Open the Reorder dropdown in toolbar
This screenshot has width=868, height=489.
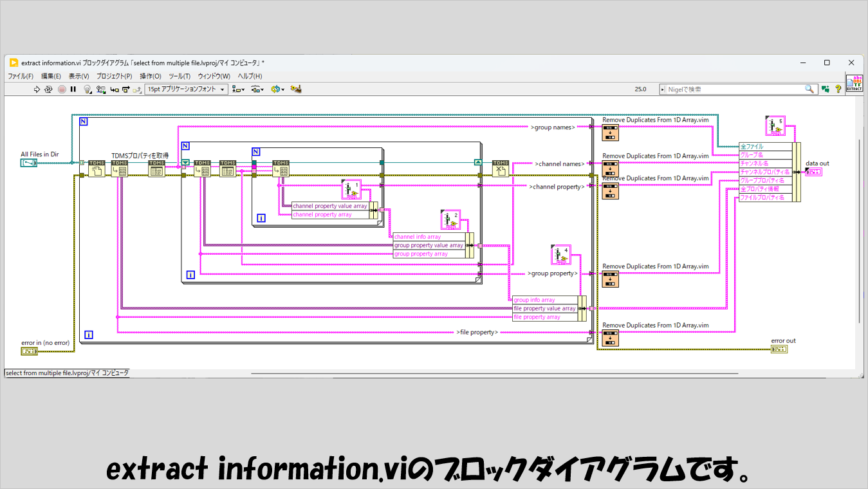277,89
